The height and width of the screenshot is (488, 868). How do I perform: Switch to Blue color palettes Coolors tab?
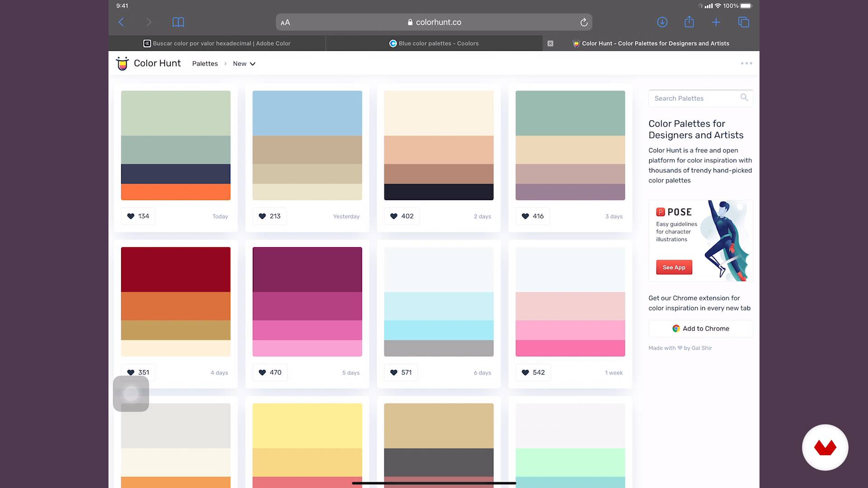[434, 43]
